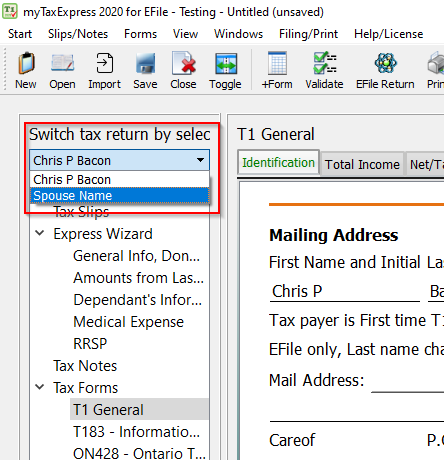Switch to the Total Income tab
The image size is (444, 460).
click(x=362, y=164)
